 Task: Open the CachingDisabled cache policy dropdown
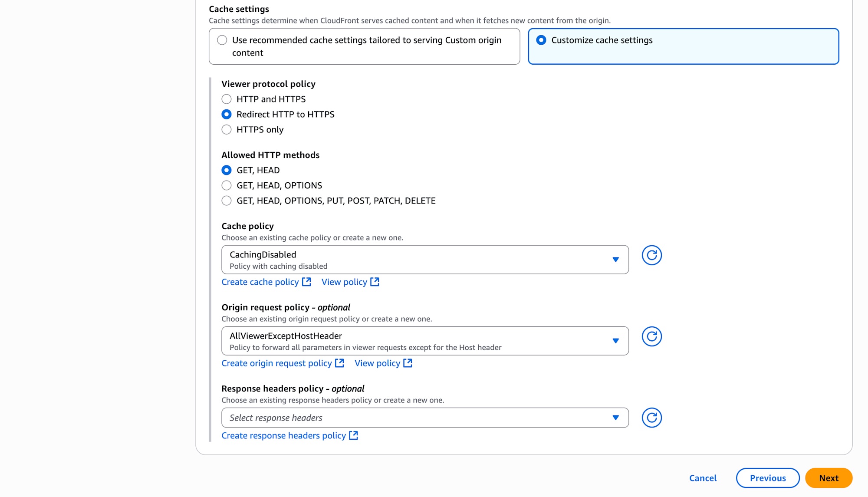pos(424,260)
